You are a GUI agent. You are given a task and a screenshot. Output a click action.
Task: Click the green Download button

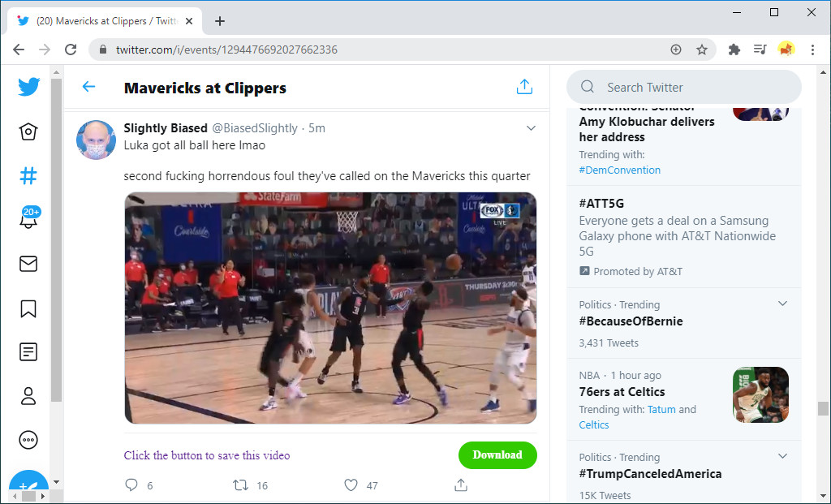coord(497,455)
